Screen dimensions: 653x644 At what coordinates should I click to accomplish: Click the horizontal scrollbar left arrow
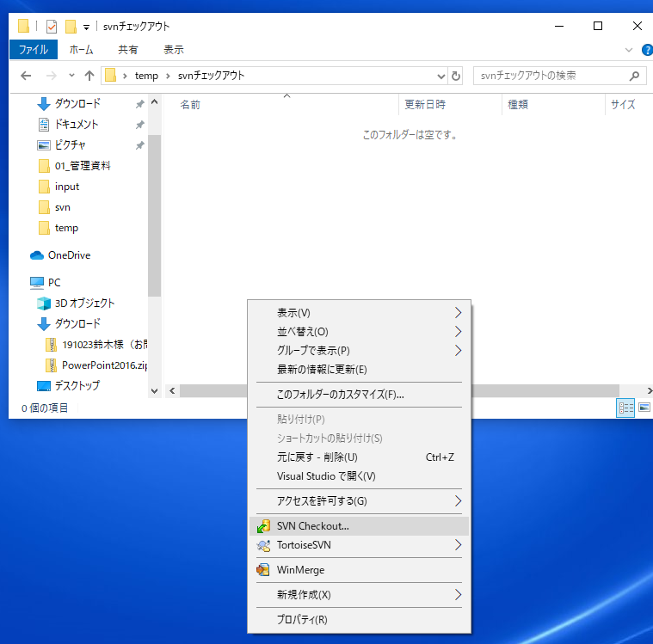pos(172,391)
